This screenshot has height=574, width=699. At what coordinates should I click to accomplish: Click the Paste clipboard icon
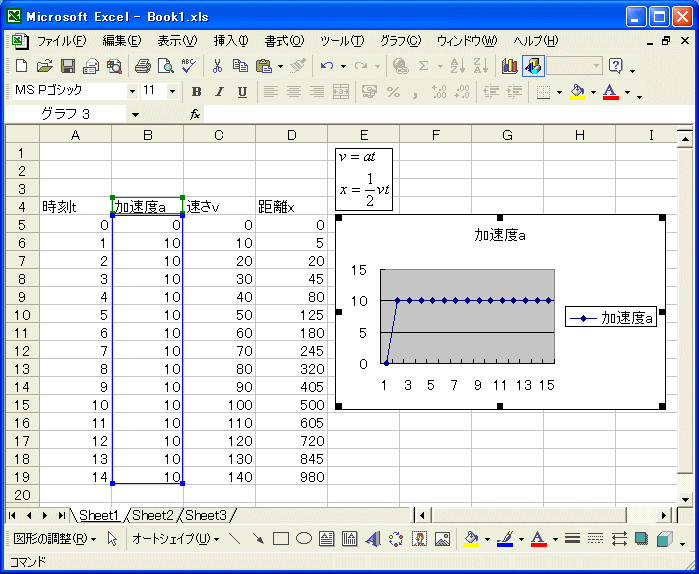point(264,66)
